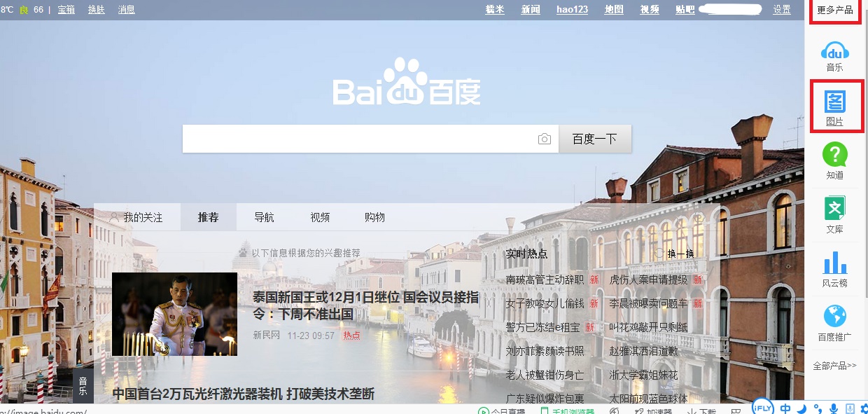Click the 实时热点 section heading

click(526, 254)
